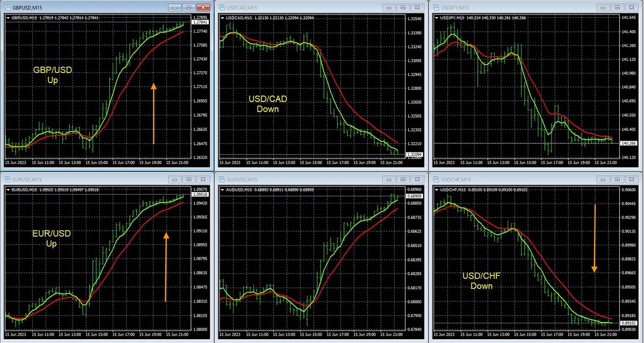This screenshot has width=644, height=343.
Task: Close the USDCHF,M15 chart window
Action: click(x=631, y=179)
